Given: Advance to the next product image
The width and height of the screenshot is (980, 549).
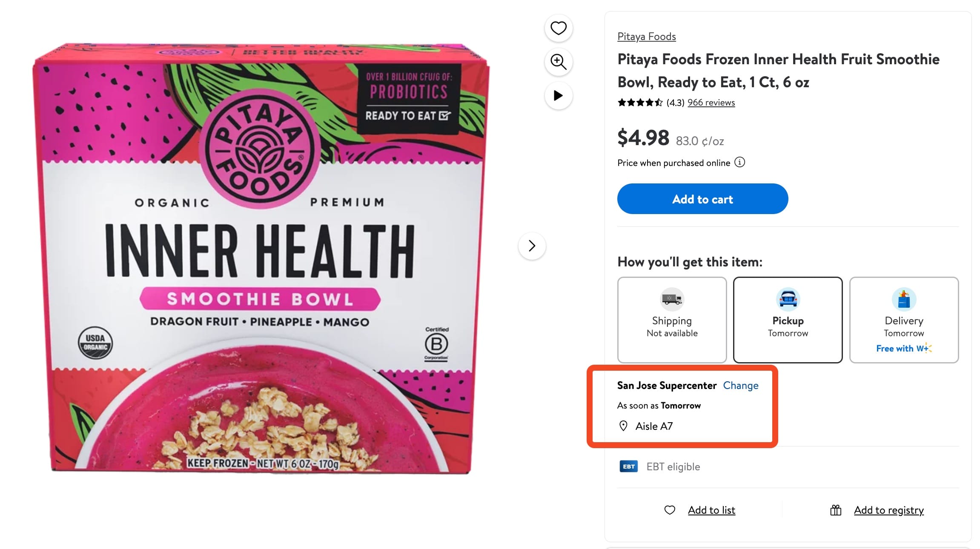Looking at the screenshot, I should [531, 246].
